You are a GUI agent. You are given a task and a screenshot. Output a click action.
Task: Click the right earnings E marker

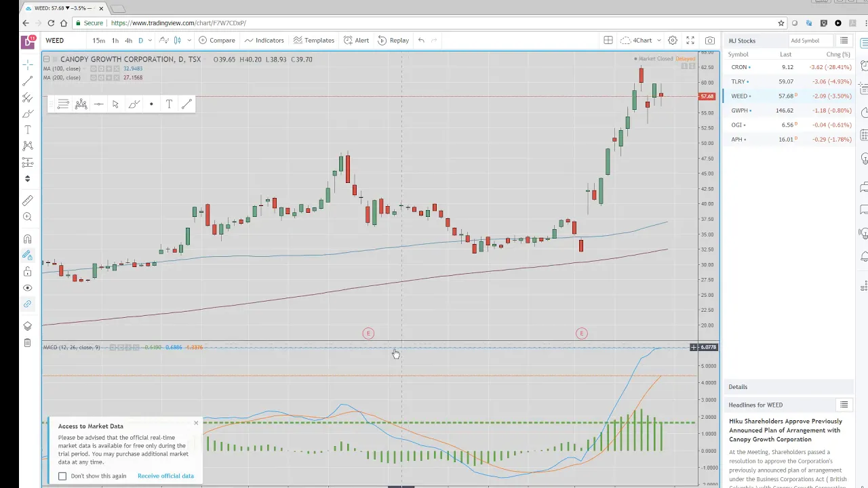click(581, 333)
